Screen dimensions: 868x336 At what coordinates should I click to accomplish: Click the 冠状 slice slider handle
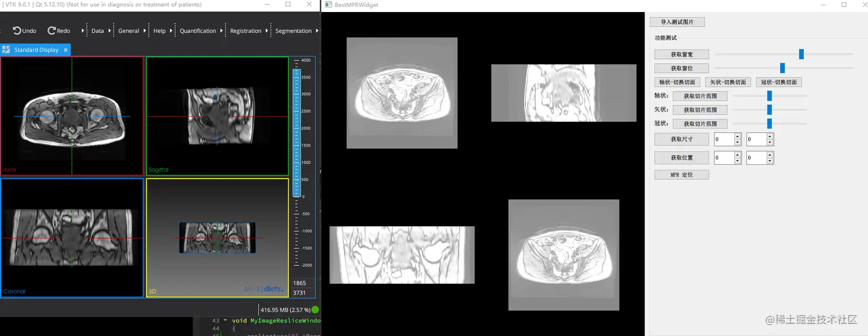(769, 123)
